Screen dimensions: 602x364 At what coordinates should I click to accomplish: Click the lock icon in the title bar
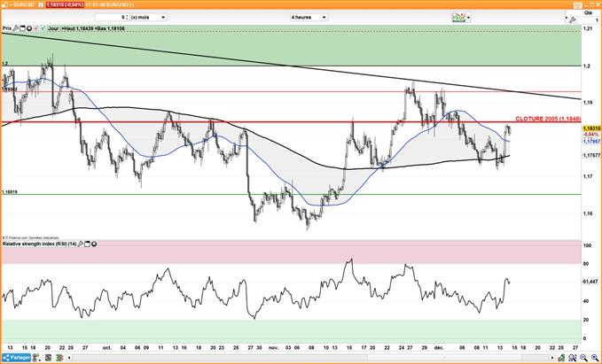[4, 5]
